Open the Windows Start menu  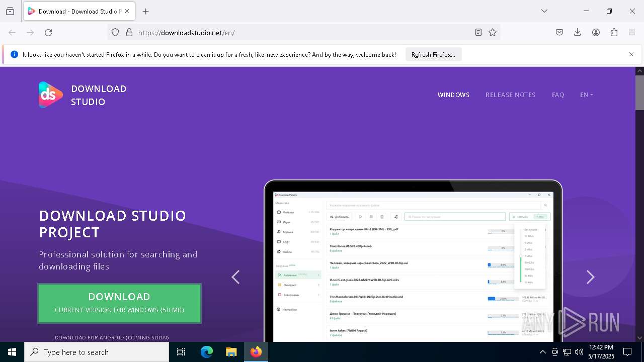click(12, 352)
